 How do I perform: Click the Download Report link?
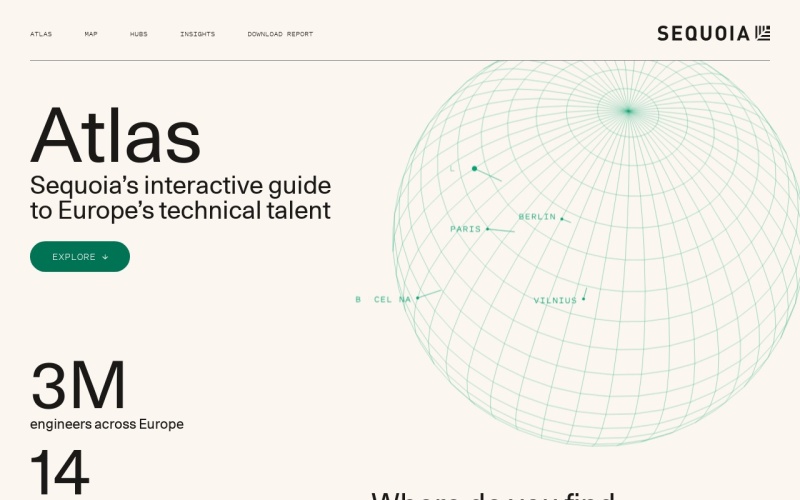(x=280, y=34)
